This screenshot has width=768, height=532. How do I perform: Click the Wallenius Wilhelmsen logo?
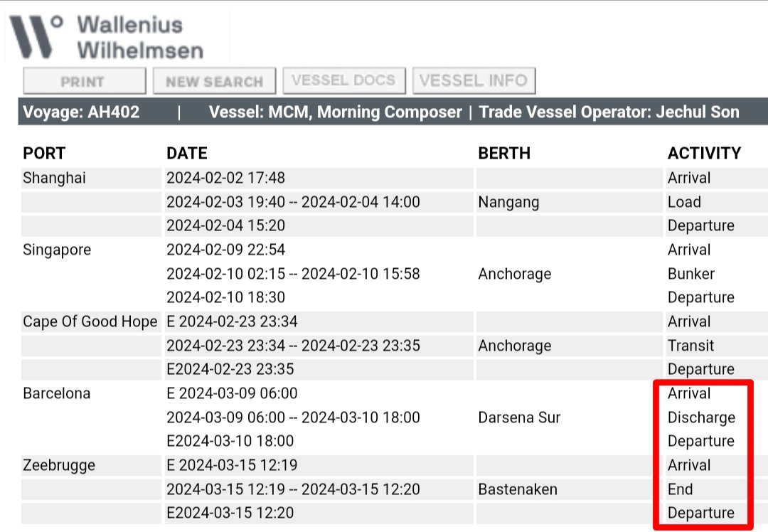(107, 37)
